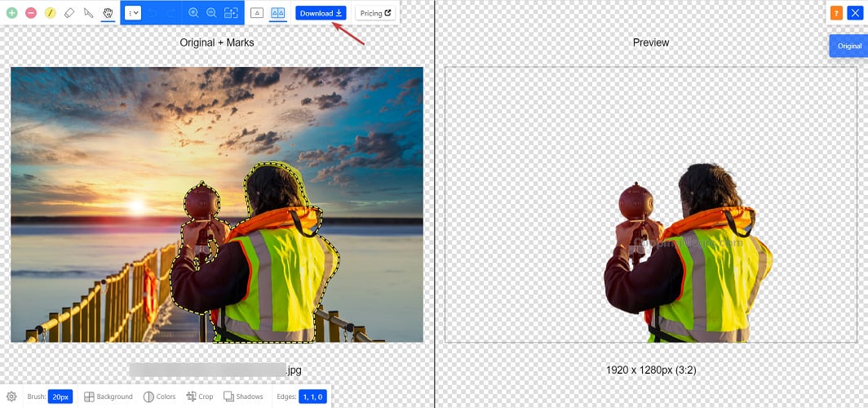Viewport: 868px width, 408px height.
Task: Open the Background options
Action: [x=108, y=397]
